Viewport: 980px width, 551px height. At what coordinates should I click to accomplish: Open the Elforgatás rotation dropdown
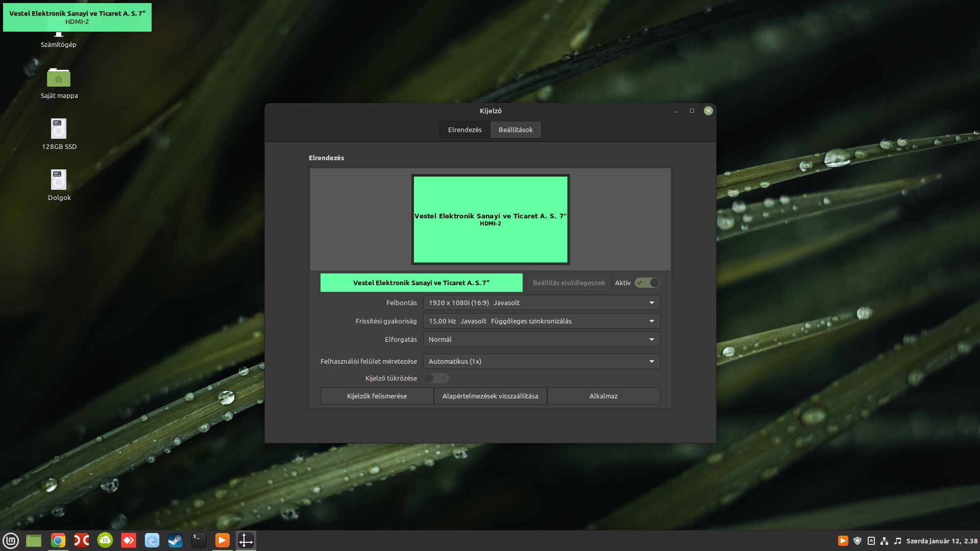tap(542, 339)
